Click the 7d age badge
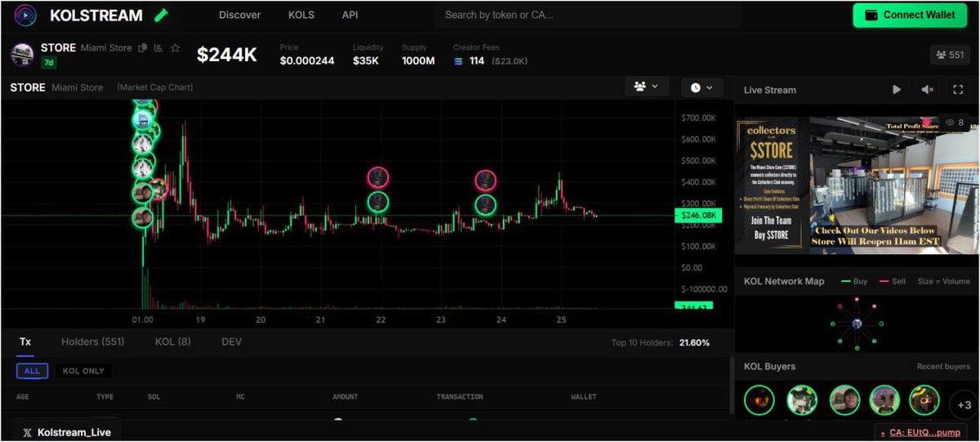980x442 pixels. (49, 63)
